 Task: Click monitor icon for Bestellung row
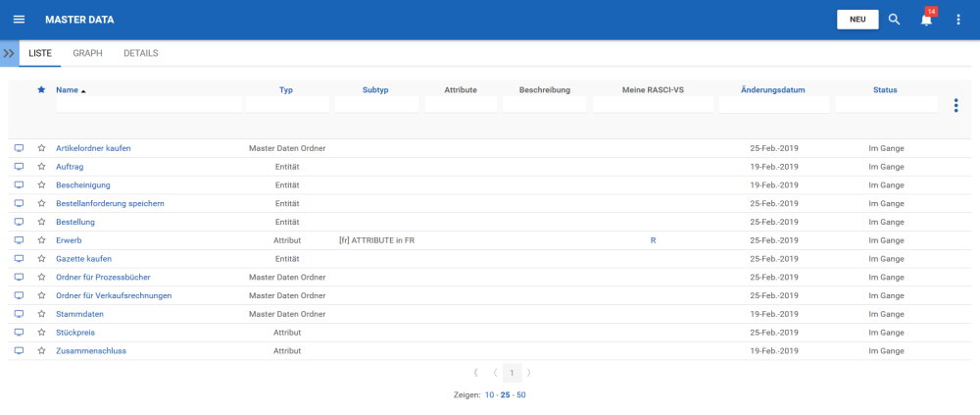click(x=19, y=222)
